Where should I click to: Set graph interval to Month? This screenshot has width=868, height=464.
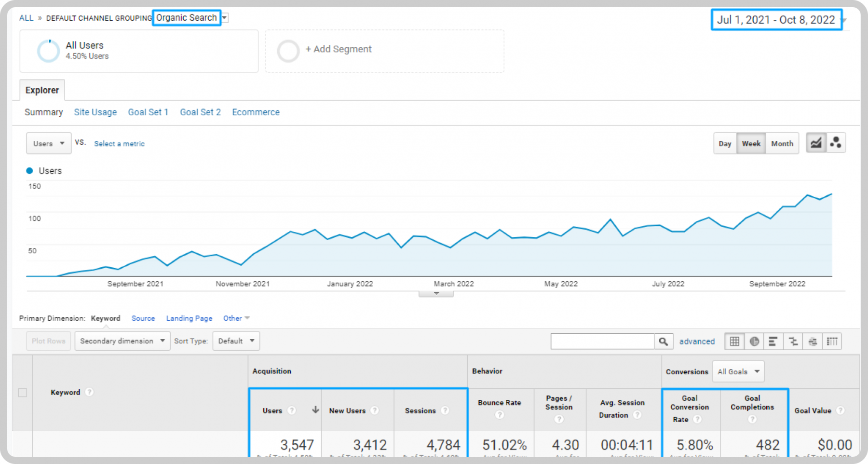[x=782, y=144]
